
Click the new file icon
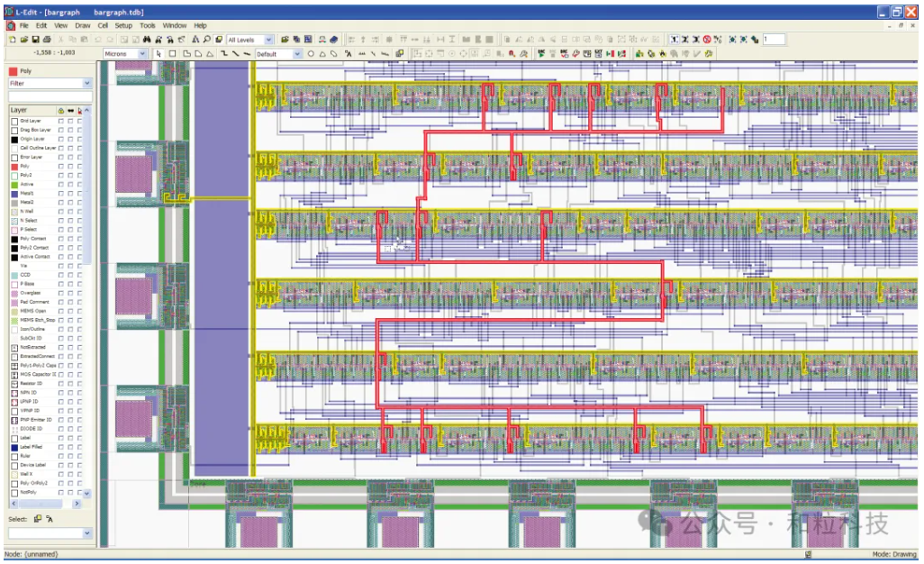click(x=12, y=40)
